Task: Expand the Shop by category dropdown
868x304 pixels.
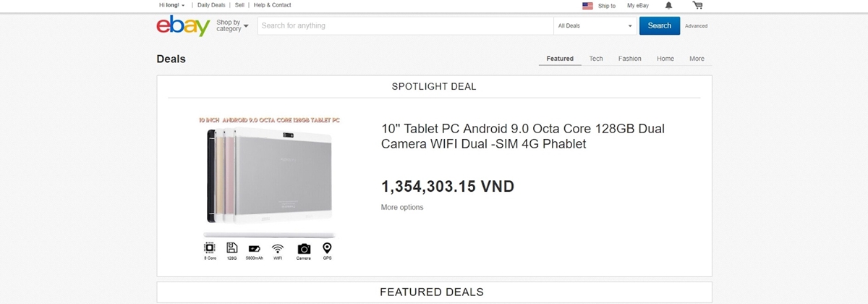Action: (x=232, y=26)
